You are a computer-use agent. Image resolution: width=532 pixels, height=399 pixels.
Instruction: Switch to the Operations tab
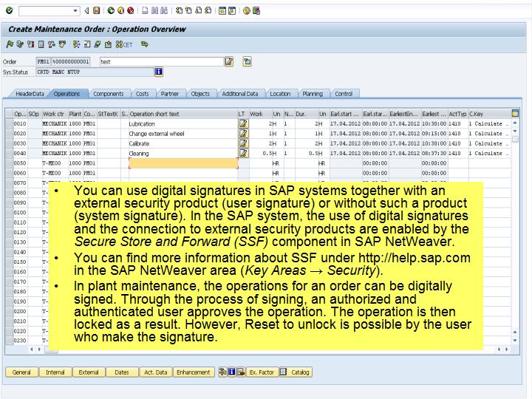pos(66,94)
